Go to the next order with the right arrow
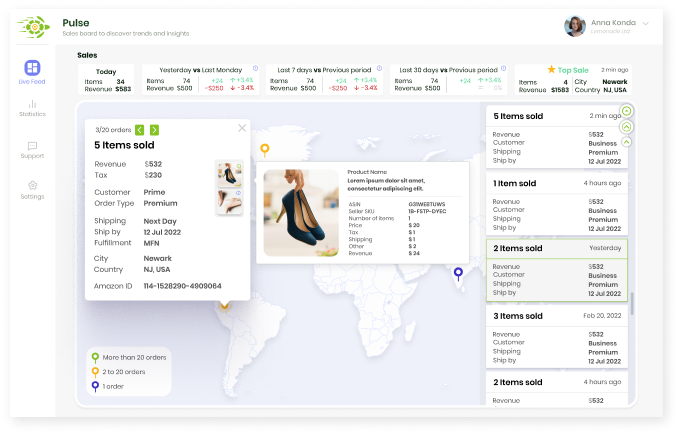Screen dimensions: 679x434 tap(155, 129)
